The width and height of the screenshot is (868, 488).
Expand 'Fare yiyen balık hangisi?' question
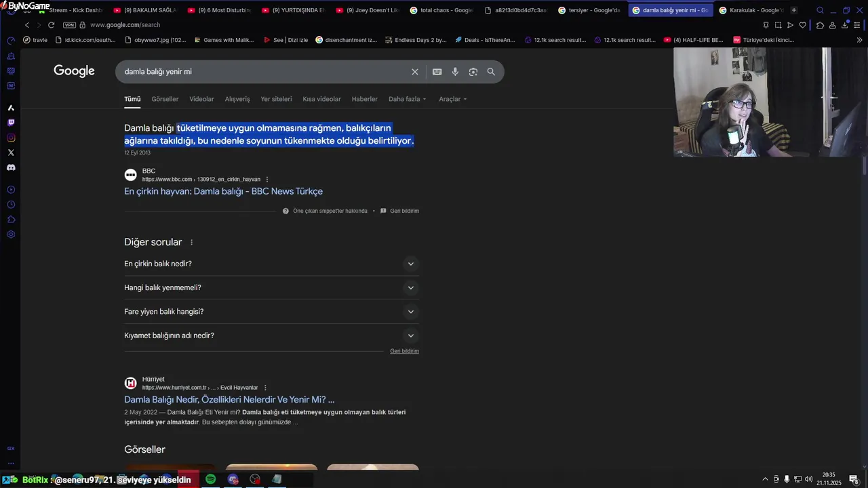pyautogui.click(x=271, y=312)
